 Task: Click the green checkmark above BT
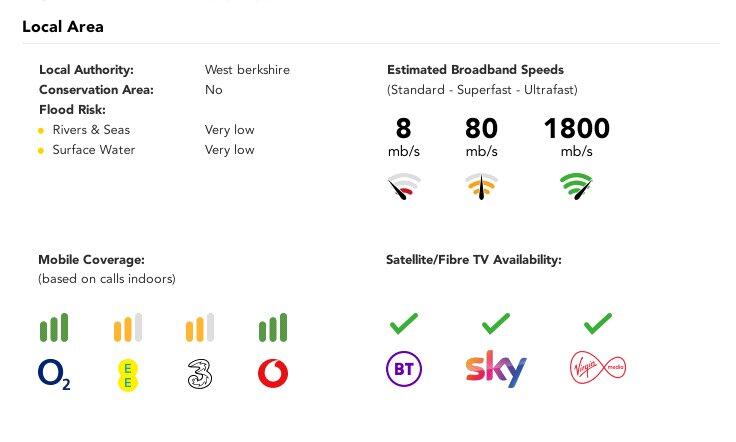(403, 323)
